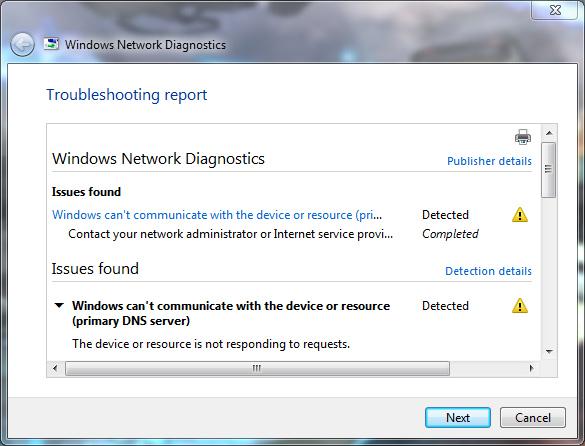
Task: Click the 'Windows Network Diagnostics' report heading
Action: [158, 159]
